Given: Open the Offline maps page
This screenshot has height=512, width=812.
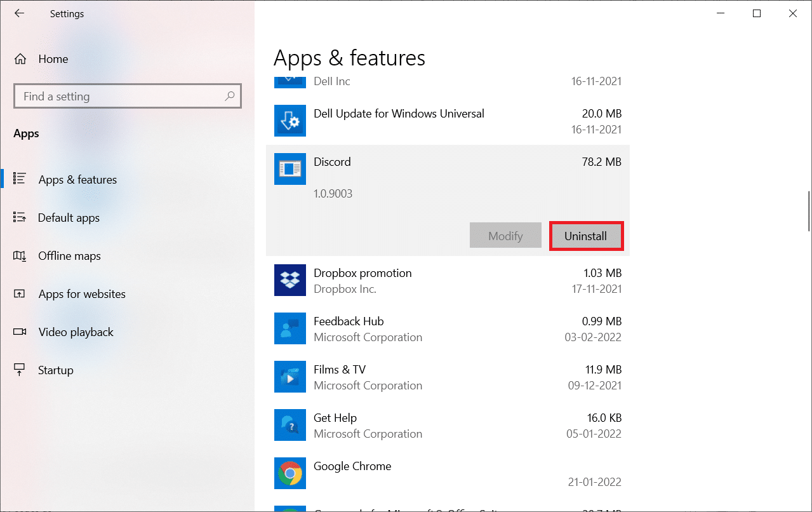Looking at the screenshot, I should [127, 256].
